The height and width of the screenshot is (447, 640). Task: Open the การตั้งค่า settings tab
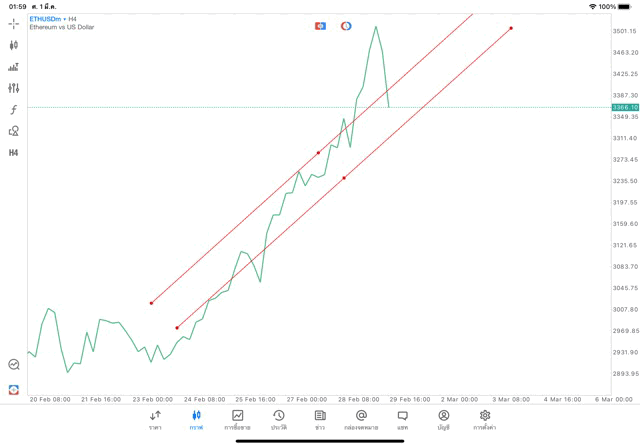(485, 419)
